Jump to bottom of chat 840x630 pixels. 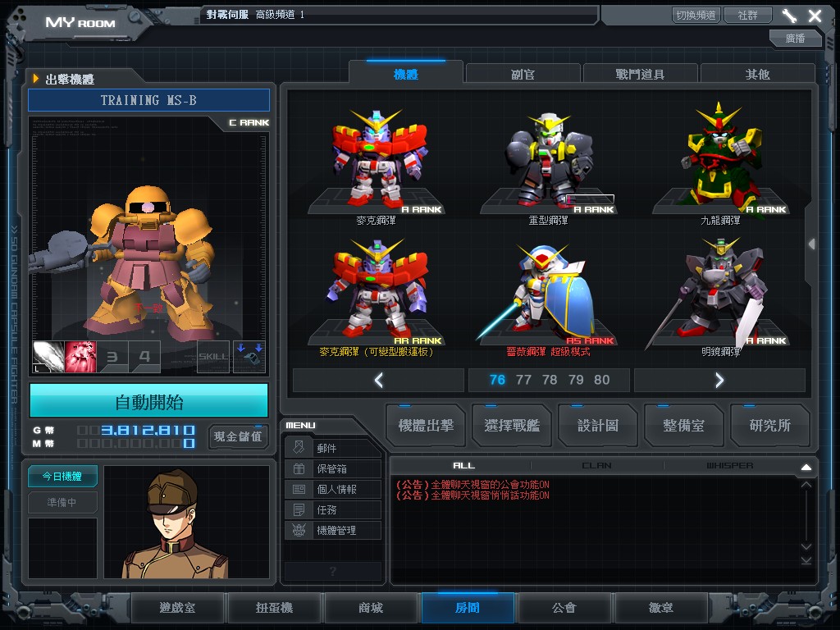click(x=806, y=560)
